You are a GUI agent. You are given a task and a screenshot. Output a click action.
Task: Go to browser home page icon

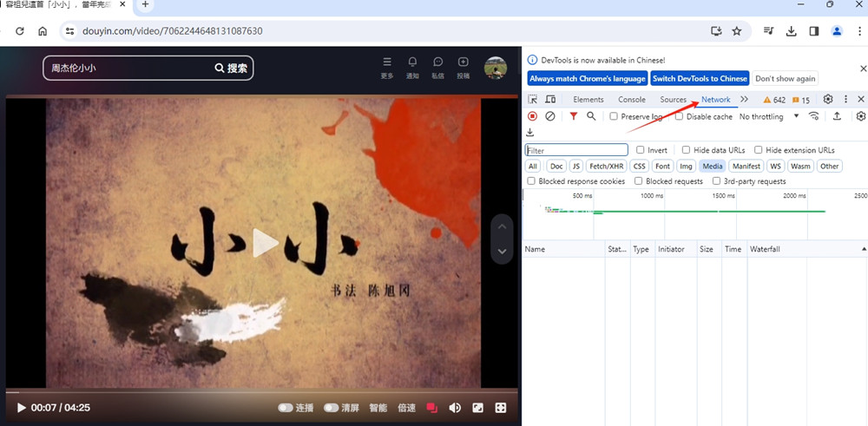tap(43, 31)
